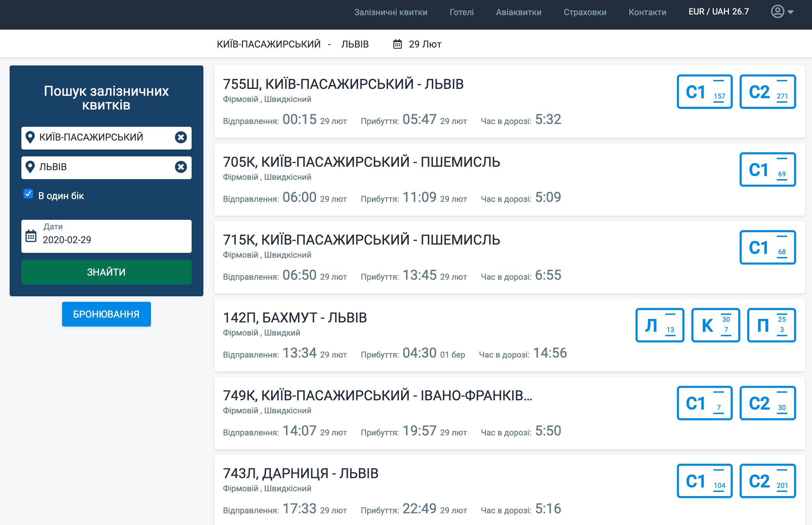
Task: Click the 29 Лют date in the header
Action: point(425,44)
